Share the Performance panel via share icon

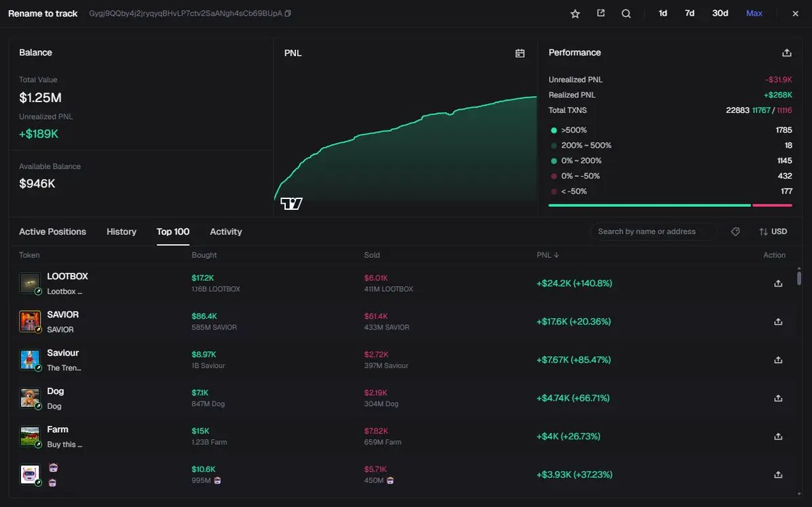coord(786,53)
